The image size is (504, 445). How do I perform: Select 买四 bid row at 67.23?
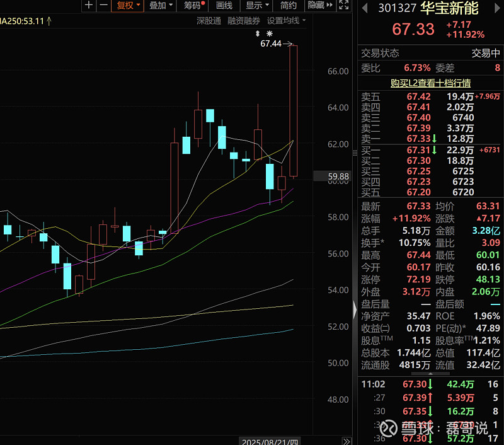[430, 182]
